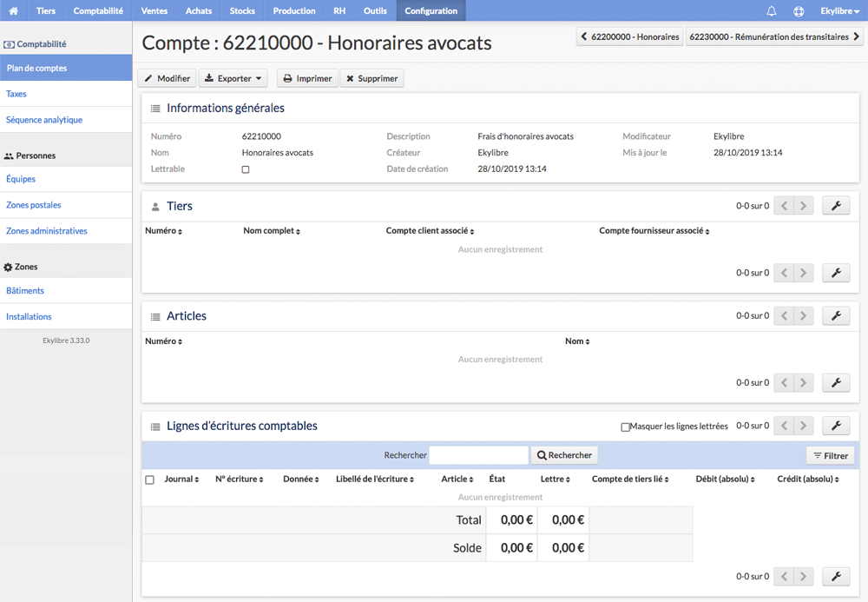The image size is (868, 602).
Task: Sort by Compte client associé
Action: [x=431, y=231]
